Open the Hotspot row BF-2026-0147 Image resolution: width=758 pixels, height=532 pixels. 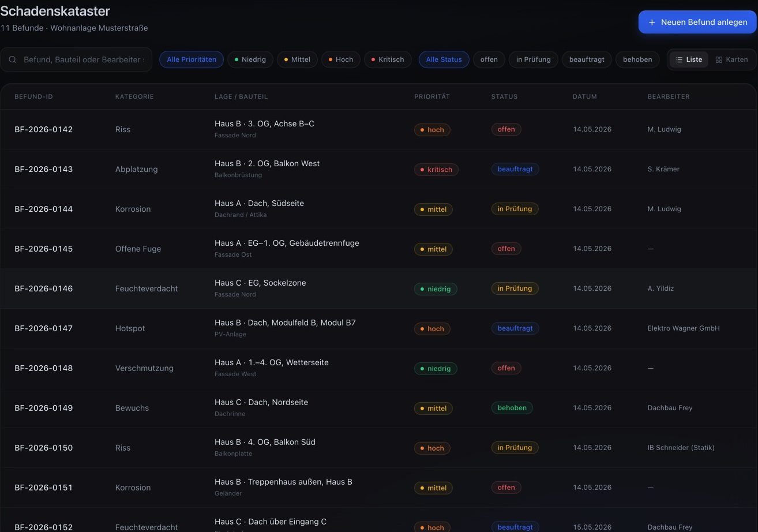[x=378, y=328]
